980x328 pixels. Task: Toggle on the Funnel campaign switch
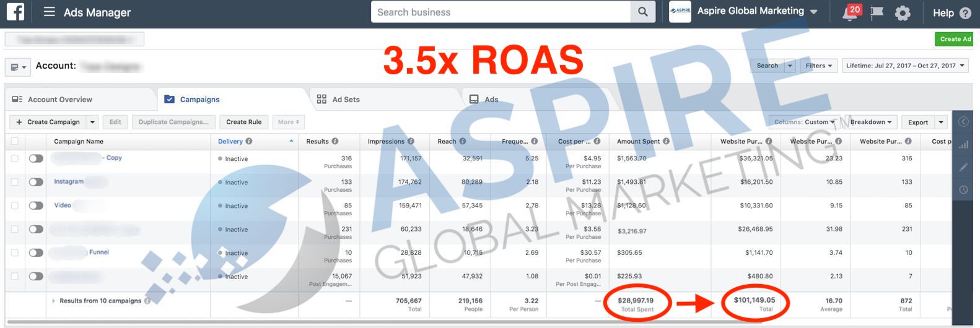point(36,252)
